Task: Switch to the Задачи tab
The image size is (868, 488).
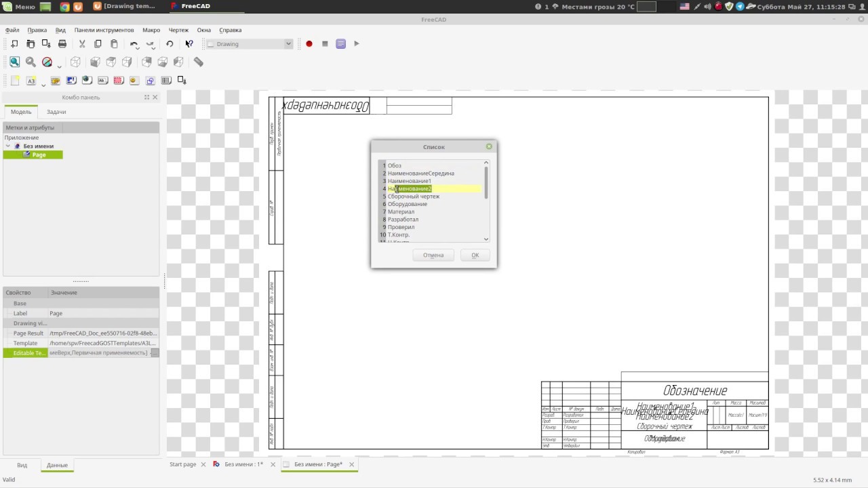Action: coord(56,112)
